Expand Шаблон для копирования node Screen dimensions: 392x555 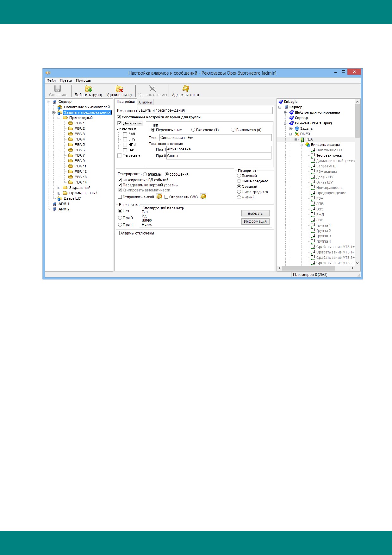click(285, 112)
